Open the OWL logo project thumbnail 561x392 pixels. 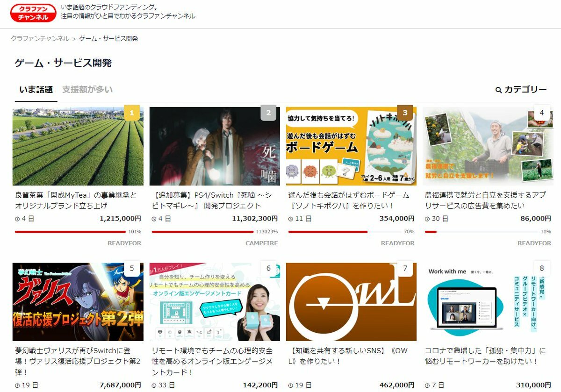click(x=351, y=302)
